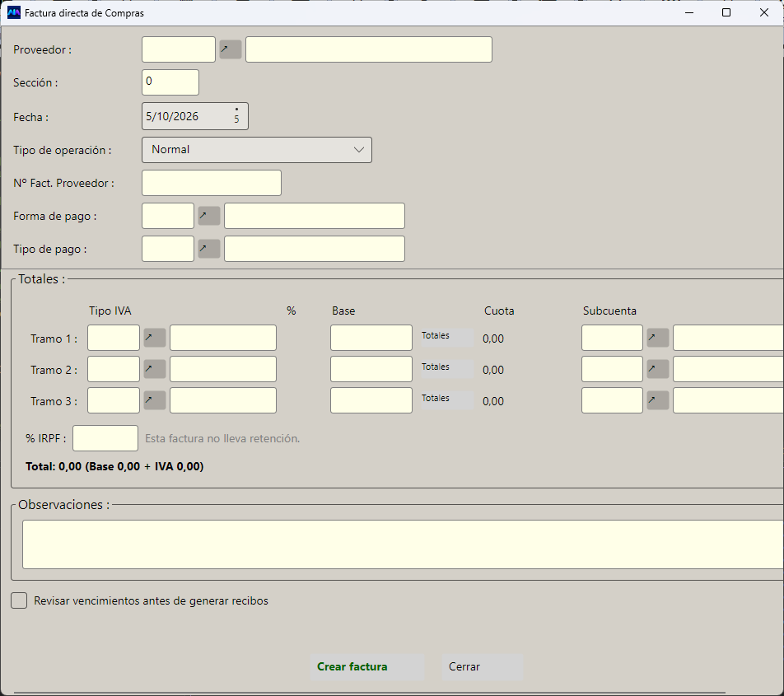The height and width of the screenshot is (696, 784).
Task: Open Tramo 3 Tipo IVA lookup arrow
Action: click(155, 400)
